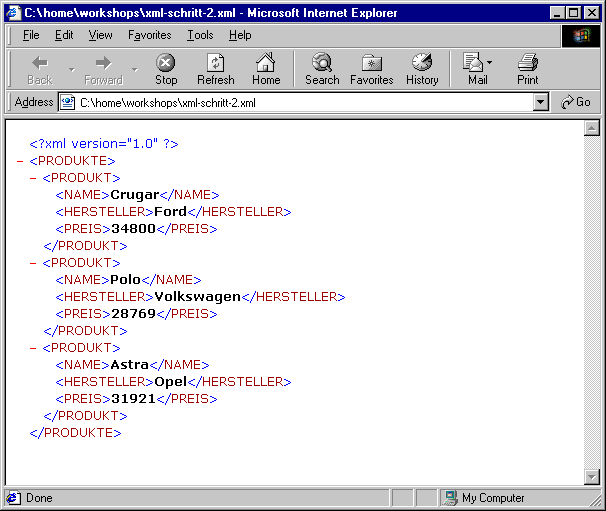Open the View menu
This screenshot has height=511, width=606.
[100, 35]
